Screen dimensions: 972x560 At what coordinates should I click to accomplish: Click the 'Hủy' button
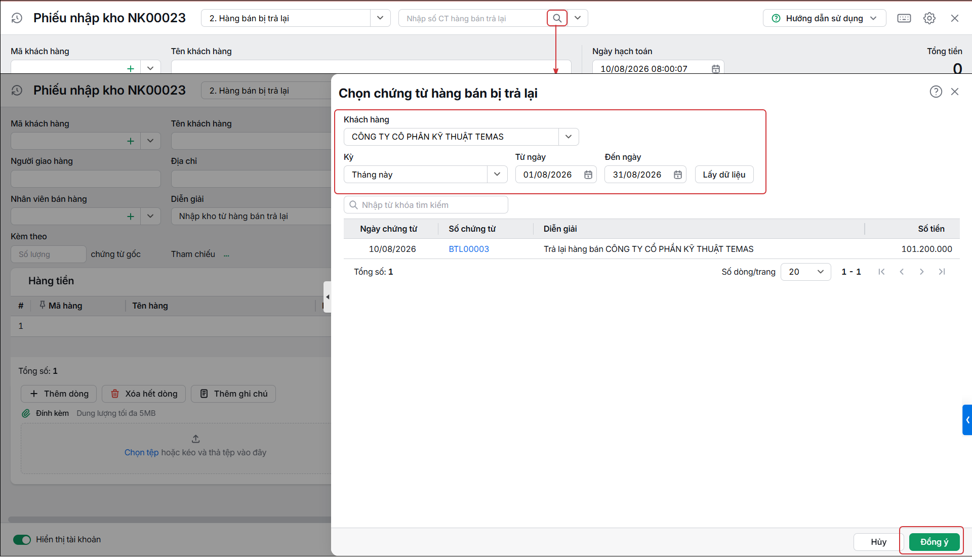point(879,542)
